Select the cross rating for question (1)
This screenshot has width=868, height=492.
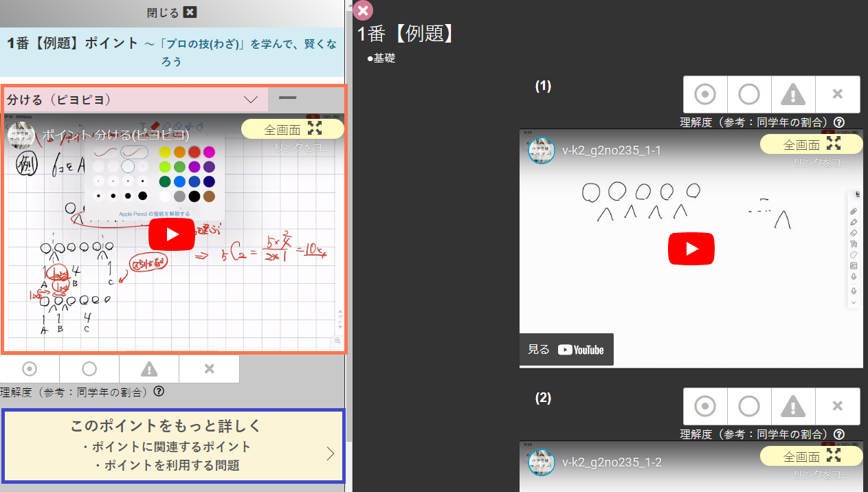tap(837, 94)
